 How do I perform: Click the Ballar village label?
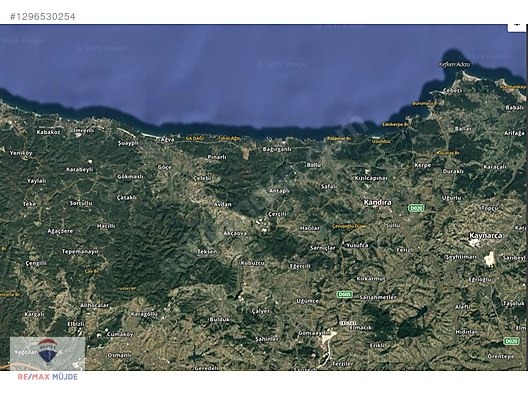click(463, 129)
